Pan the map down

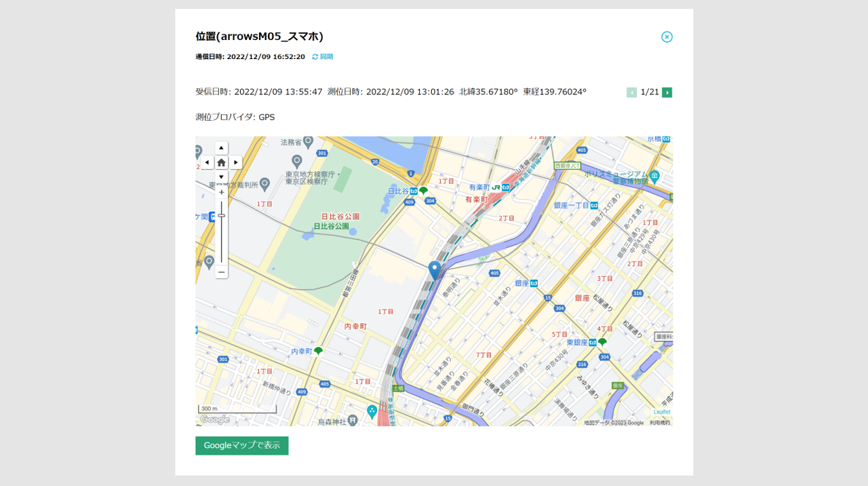pos(222,176)
